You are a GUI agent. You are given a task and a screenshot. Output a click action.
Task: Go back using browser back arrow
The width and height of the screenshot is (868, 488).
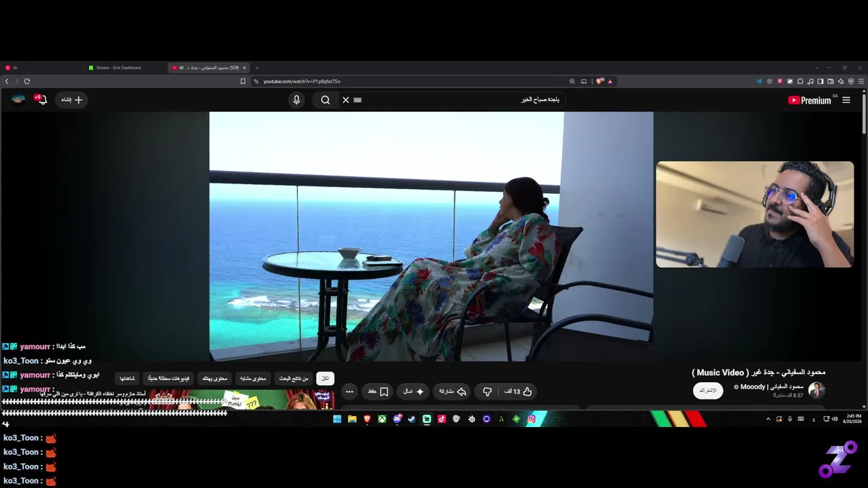[x=7, y=81]
